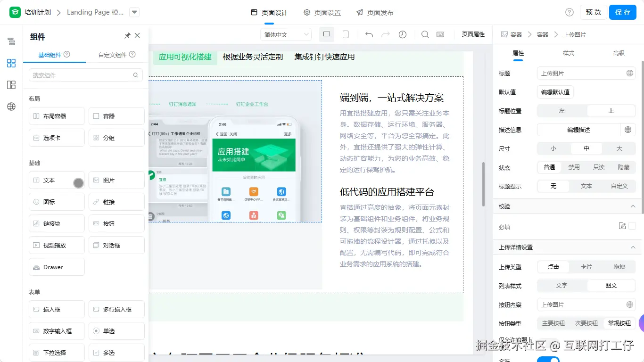Redo the last action
The width and height of the screenshot is (644, 362).
[x=386, y=34]
